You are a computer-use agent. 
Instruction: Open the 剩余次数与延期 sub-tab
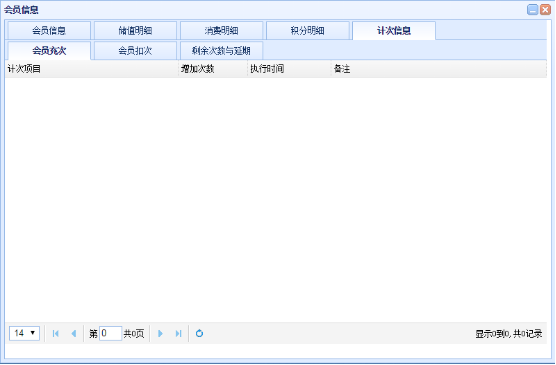tap(221, 50)
